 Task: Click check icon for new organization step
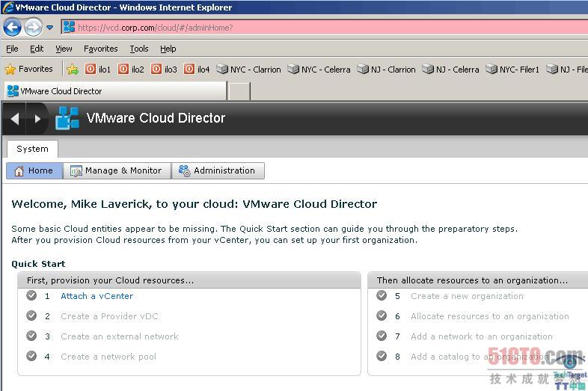pos(382,295)
